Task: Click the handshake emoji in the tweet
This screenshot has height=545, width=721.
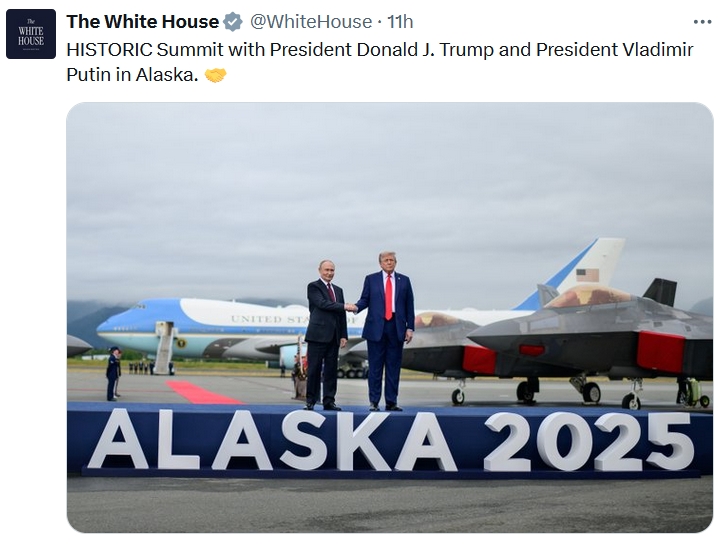Action: [x=215, y=75]
